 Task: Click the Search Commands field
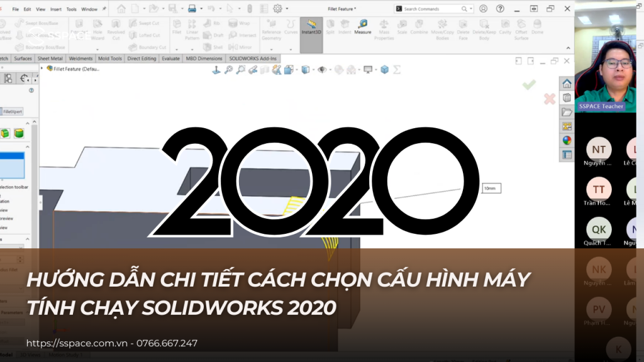pyautogui.click(x=434, y=9)
